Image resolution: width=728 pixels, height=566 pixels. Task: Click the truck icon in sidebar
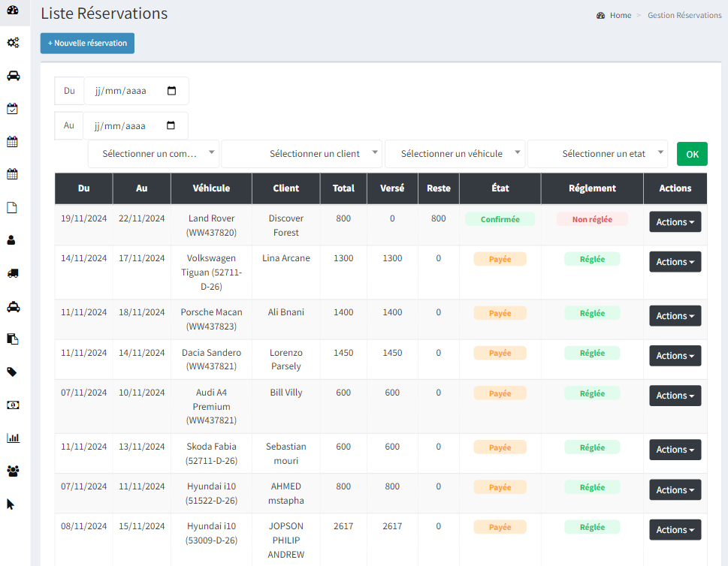tap(13, 273)
